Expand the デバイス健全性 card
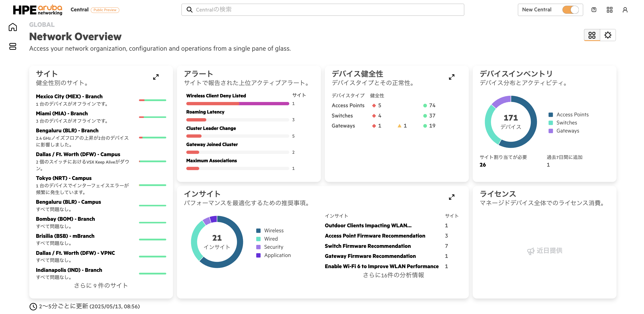 click(452, 77)
